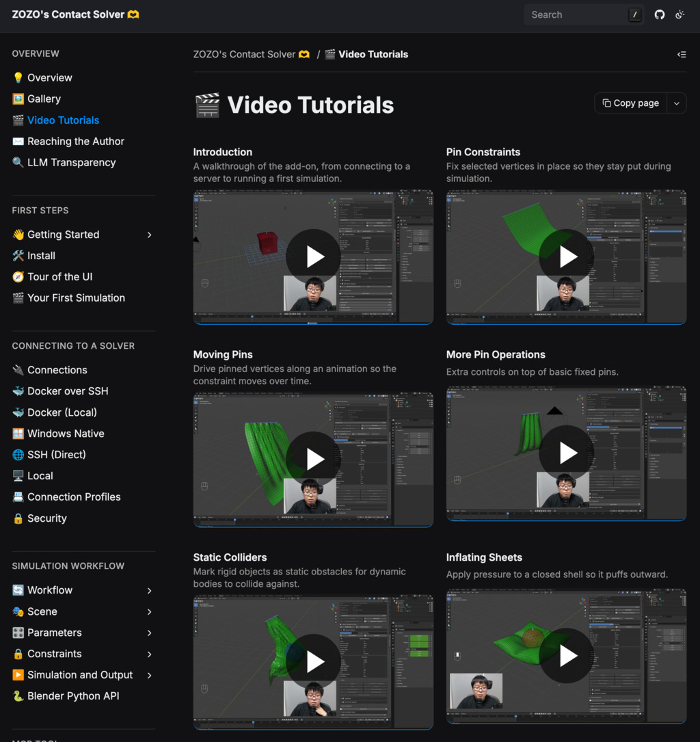
Task: Play the More Pin Operations video
Action: [567, 453]
